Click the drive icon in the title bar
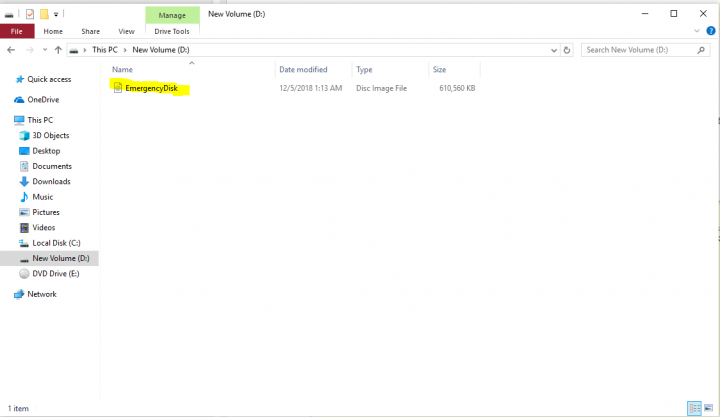 [9, 15]
